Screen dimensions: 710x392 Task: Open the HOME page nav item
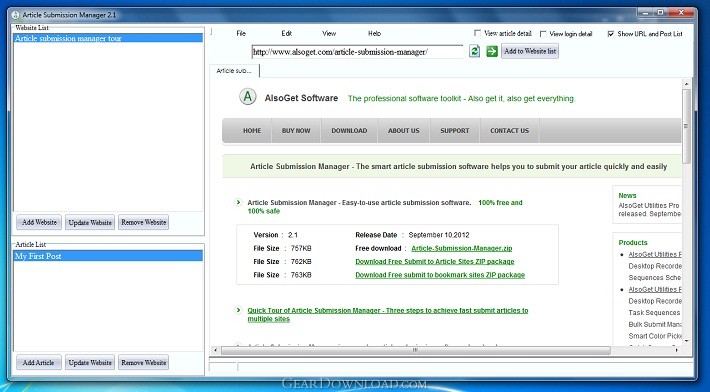pos(252,130)
